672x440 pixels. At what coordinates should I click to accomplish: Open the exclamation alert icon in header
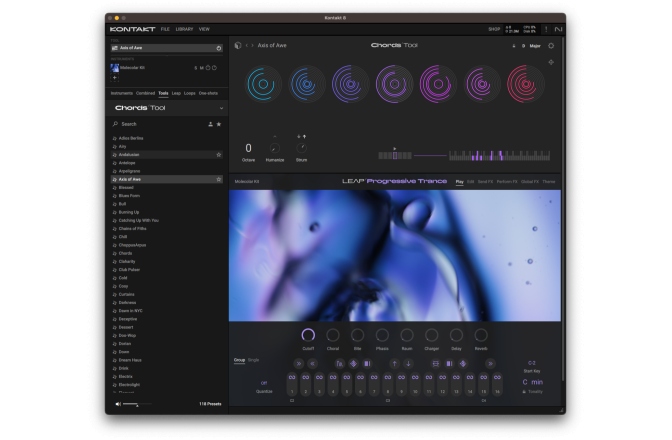(546, 29)
